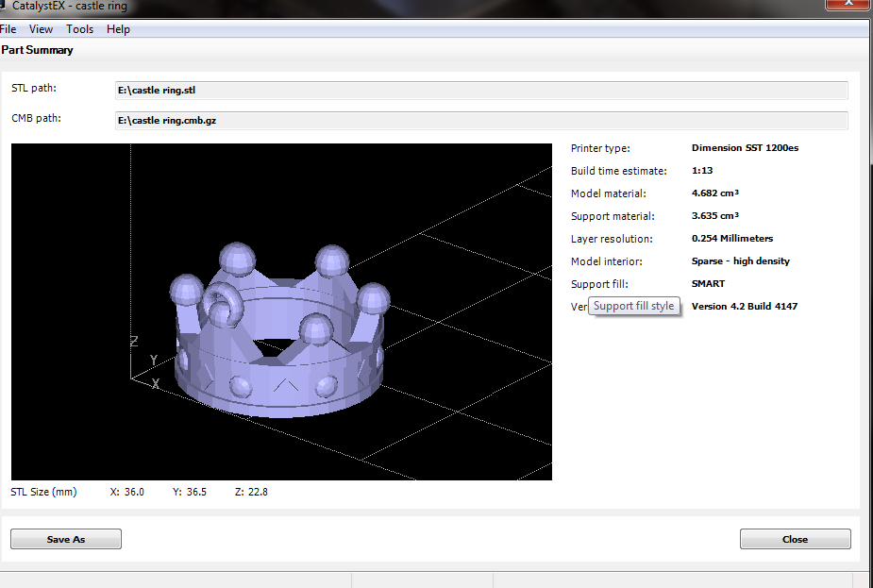Select the Support material value '3.635 cm³'
Image resolution: width=873 pixels, height=588 pixels.
coord(714,216)
